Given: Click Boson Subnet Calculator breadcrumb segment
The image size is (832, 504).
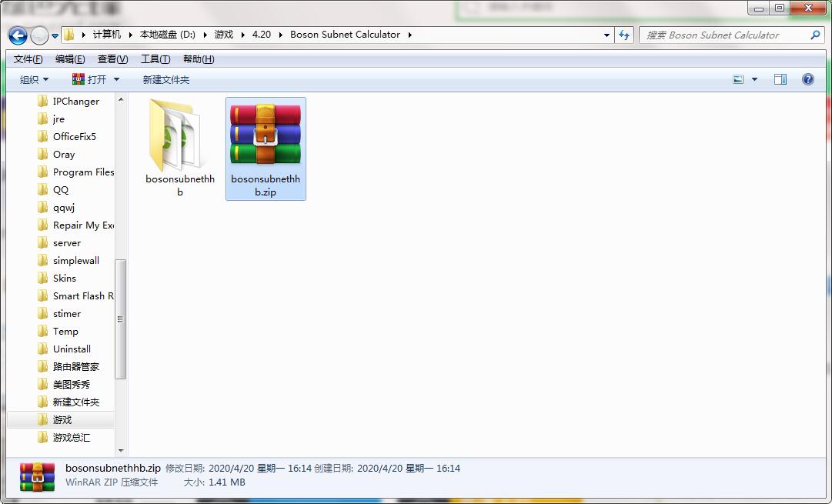Looking at the screenshot, I should pos(345,35).
